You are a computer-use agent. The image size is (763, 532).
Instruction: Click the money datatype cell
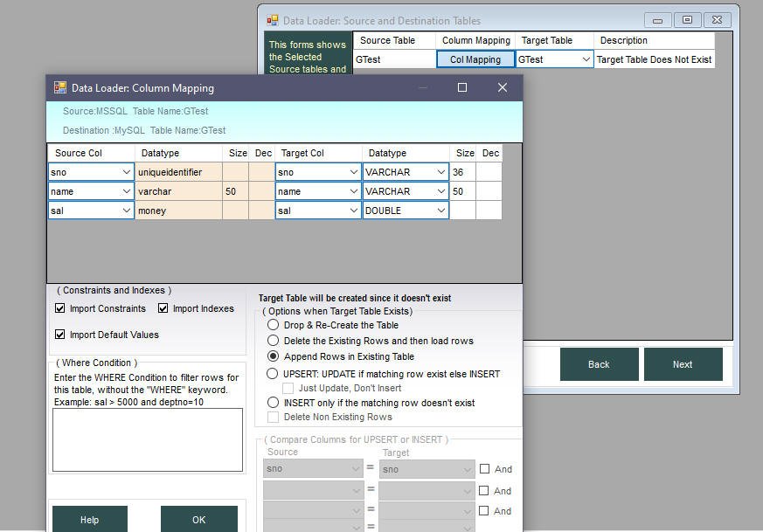178,211
